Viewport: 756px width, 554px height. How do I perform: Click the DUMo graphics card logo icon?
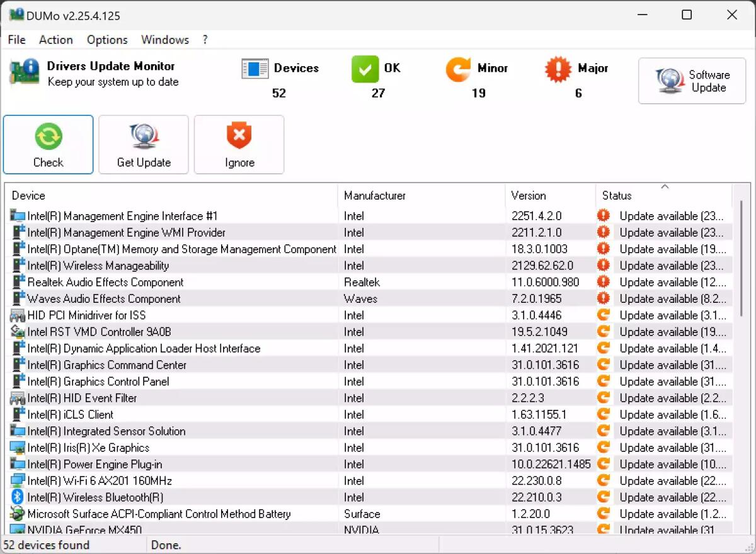pyautogui.click(x=24, y=72)
